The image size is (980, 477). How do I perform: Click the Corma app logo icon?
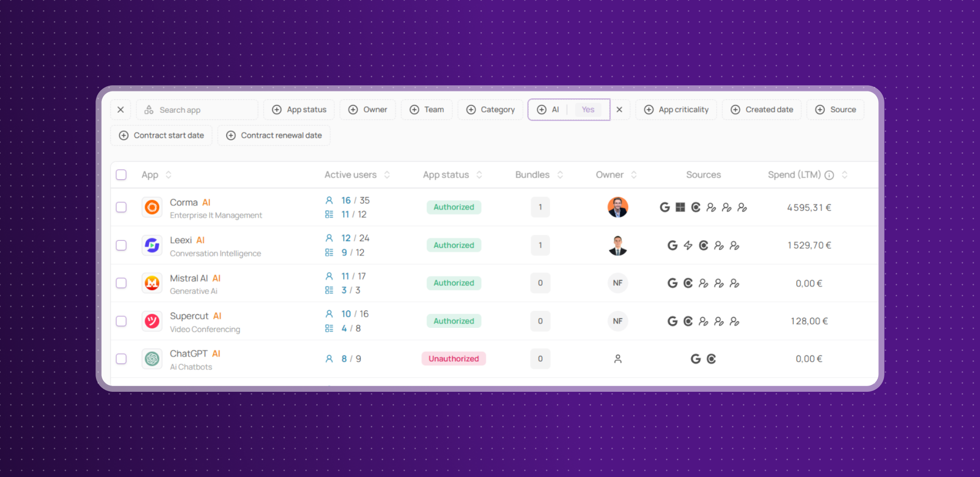(x=152, y=207)
